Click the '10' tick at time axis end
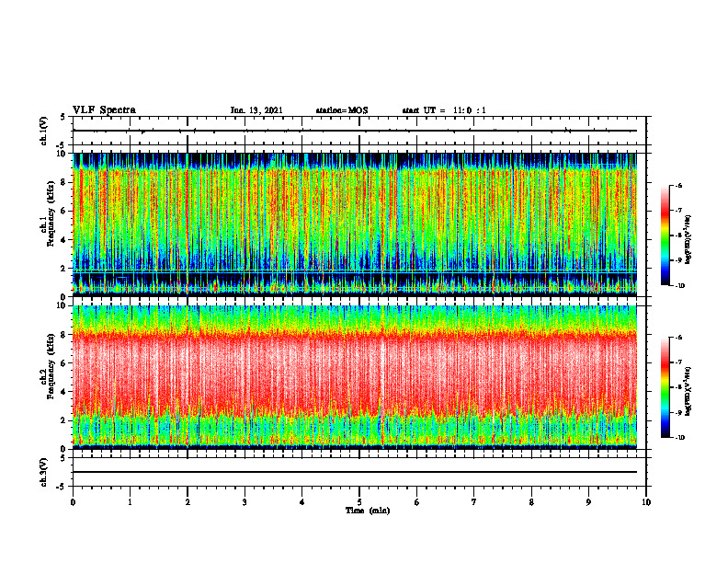728x563 pixels. point(646,502)
